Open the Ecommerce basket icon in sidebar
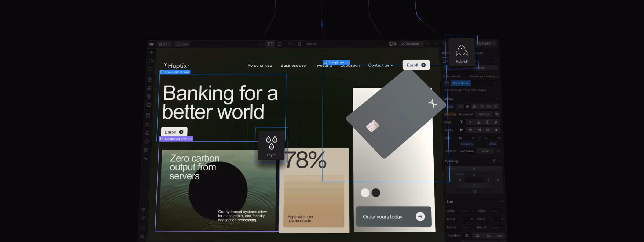Image resolution: width=644 pixels, height=242 pixels. coord(147,141)
